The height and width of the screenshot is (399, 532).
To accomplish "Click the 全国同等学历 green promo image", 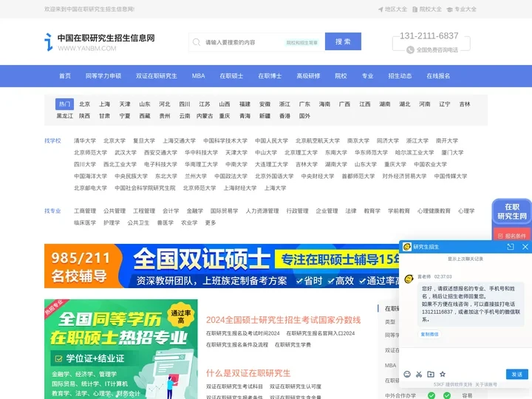I will tap(120, 349).
